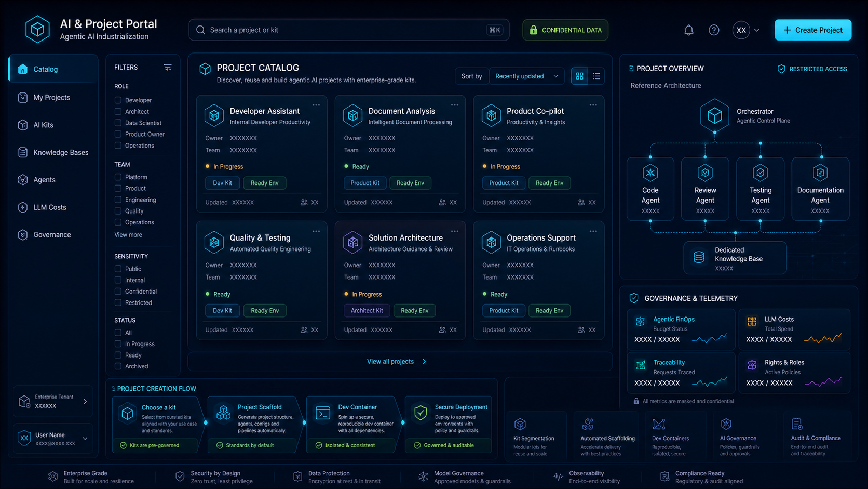Click the Agentic FinOps budget sparkline chart
Image resolution: width=868 pixels, height=489 pixels.
tap(710, 339)
